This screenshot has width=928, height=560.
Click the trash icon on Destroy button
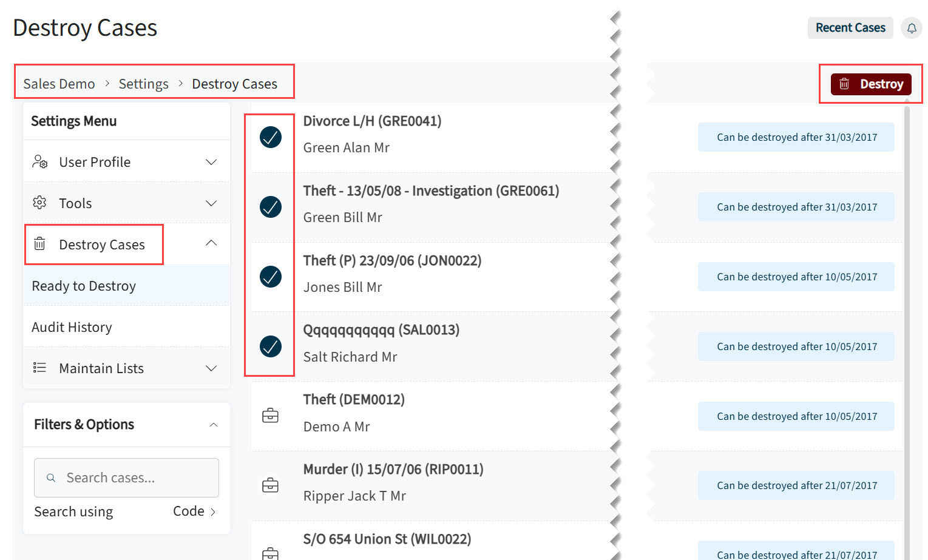tap(844, 84)
